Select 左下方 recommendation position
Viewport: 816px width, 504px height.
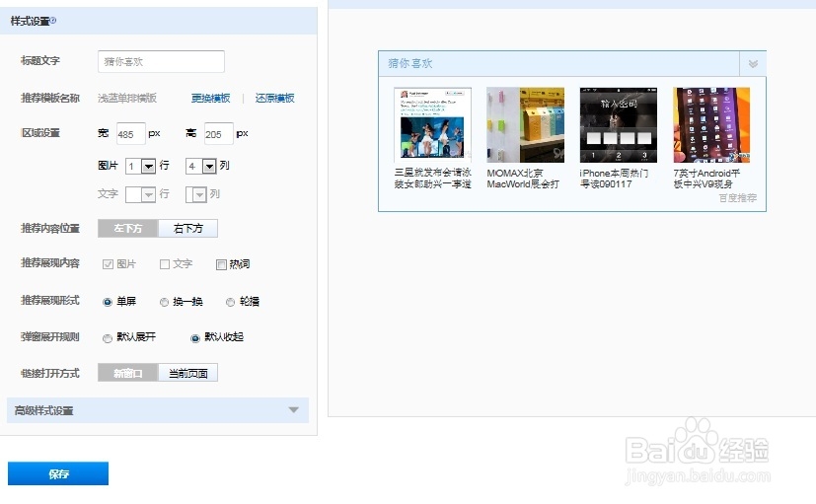128,229
